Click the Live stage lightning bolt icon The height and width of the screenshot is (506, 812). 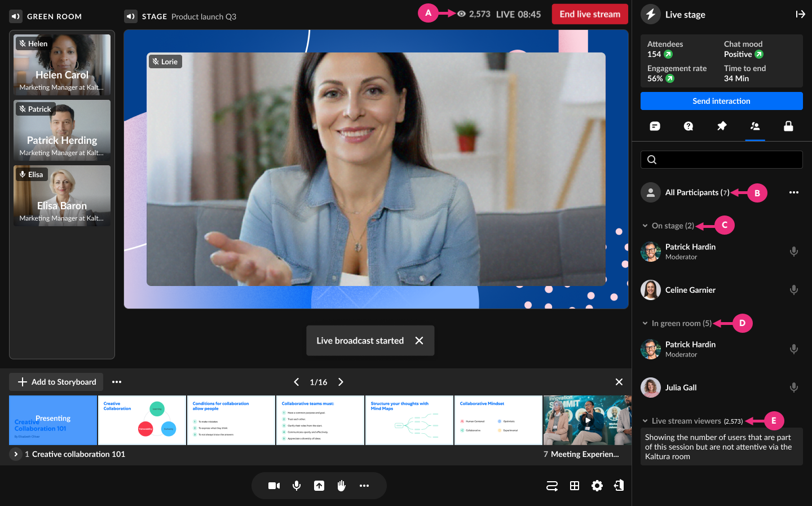[x=651, y=15]
